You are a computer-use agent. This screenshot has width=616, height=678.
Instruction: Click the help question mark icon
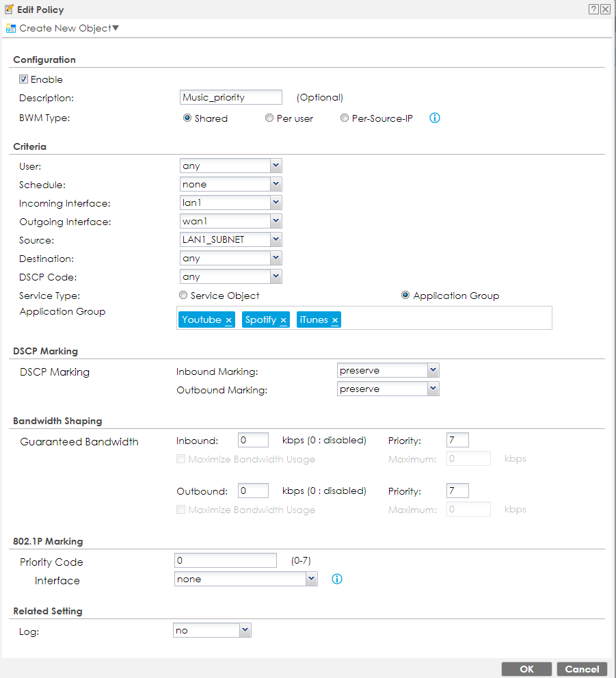click(593, 10)
